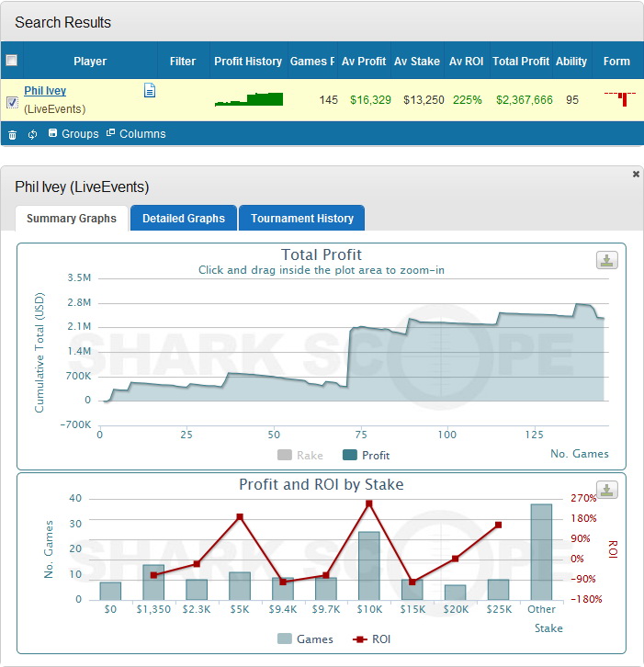The width and height of the screenshot is (644, 667).
Task: Click the ROI point above $25K
Action: (x=499, y=525)
